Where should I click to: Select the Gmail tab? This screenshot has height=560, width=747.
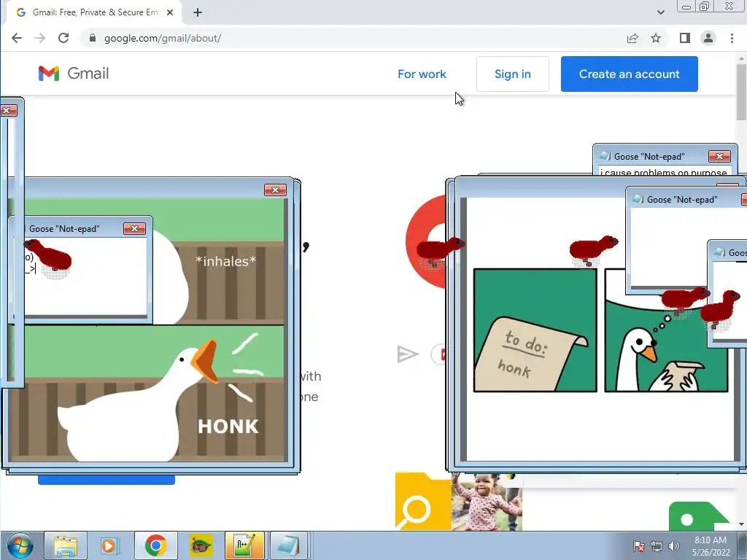tap(94, 12)
